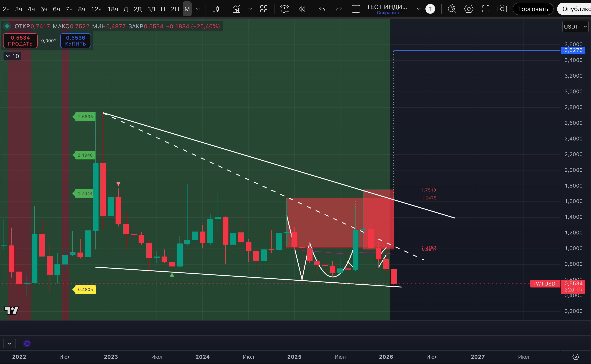Open the candlestick chart type selector
Image resolution: width=591 pixels, height=364 pixels.
pos(216,9)
